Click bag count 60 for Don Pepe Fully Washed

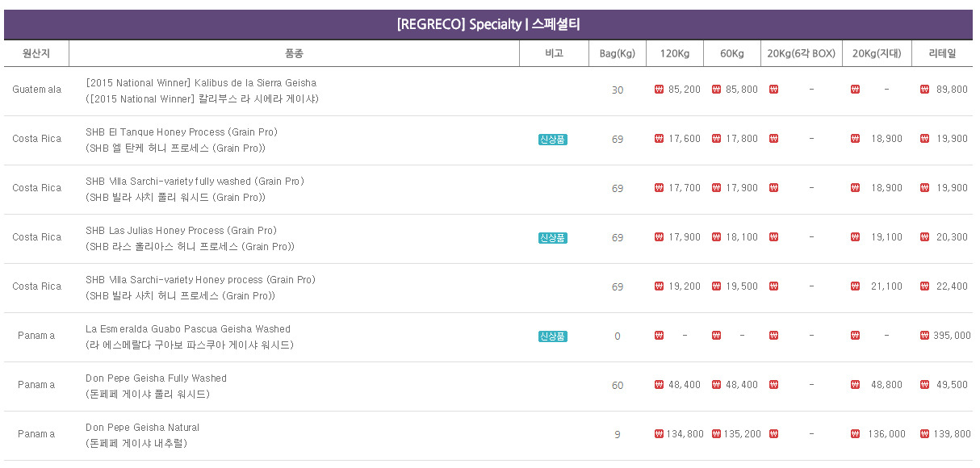[x=618, y=385]
